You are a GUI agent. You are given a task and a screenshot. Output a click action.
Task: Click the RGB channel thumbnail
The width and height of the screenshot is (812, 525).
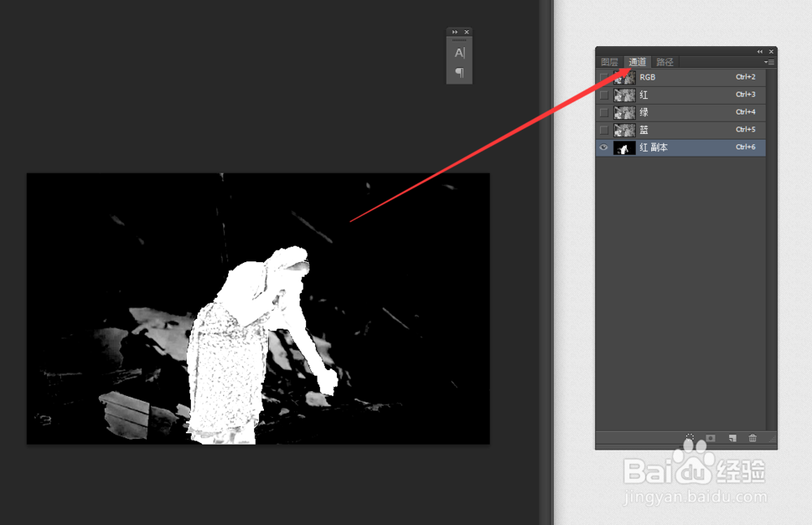[x=624, y=78]
